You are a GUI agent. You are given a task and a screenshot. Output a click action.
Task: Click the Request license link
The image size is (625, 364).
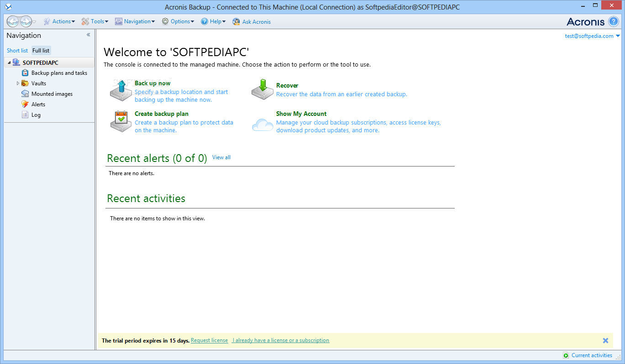point(210,340)
